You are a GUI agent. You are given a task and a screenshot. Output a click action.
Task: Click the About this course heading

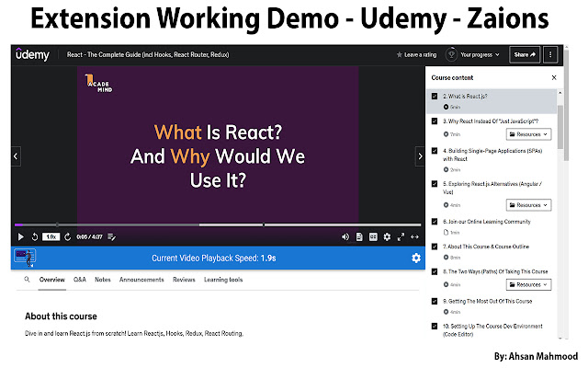coord(62,316)
